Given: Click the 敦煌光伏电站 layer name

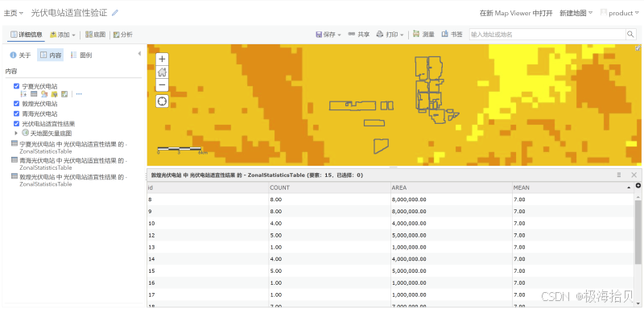Looking at the screenshot, I should (x=39, y=104).
